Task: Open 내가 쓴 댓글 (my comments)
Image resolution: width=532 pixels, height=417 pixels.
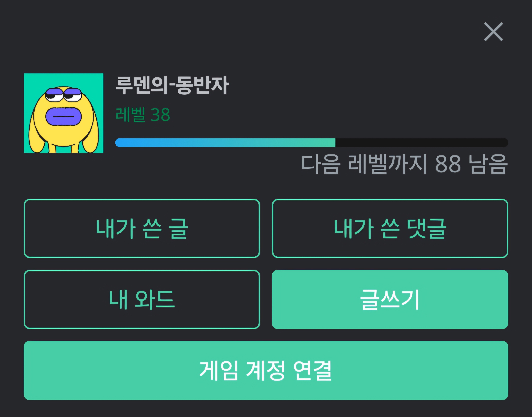Action: coord(390,228)
